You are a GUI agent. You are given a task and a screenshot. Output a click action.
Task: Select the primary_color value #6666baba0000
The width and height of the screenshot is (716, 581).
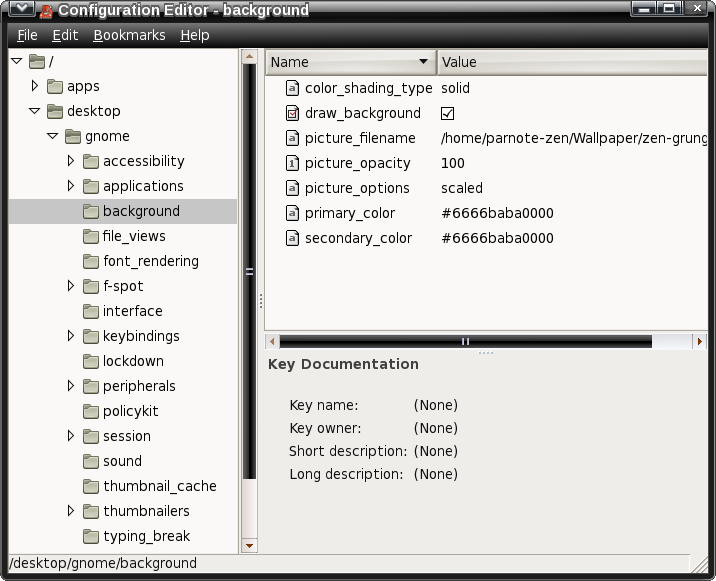497,213
